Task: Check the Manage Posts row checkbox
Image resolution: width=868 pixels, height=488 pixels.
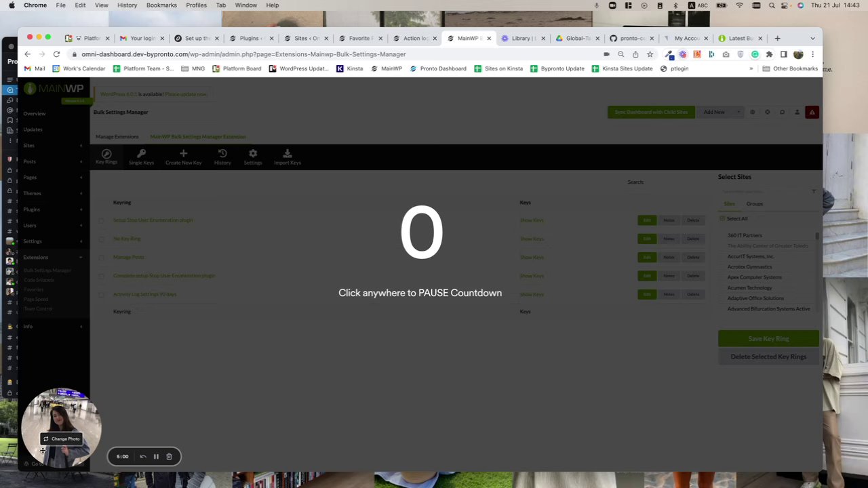Action: (102, 258)
